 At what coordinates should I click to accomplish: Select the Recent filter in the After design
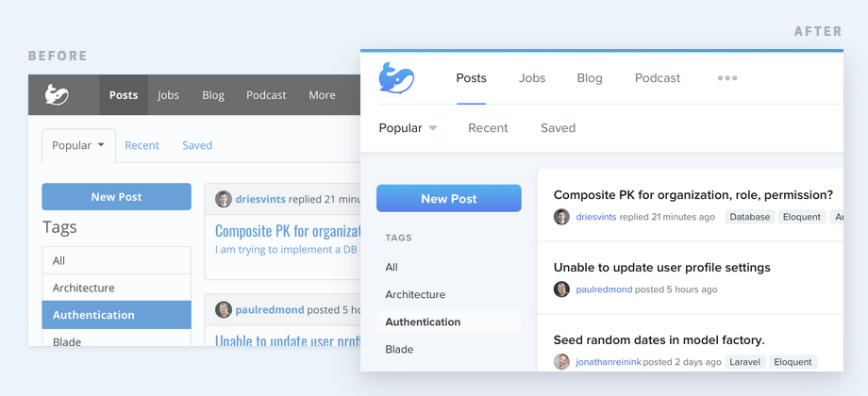pos(488,128)
